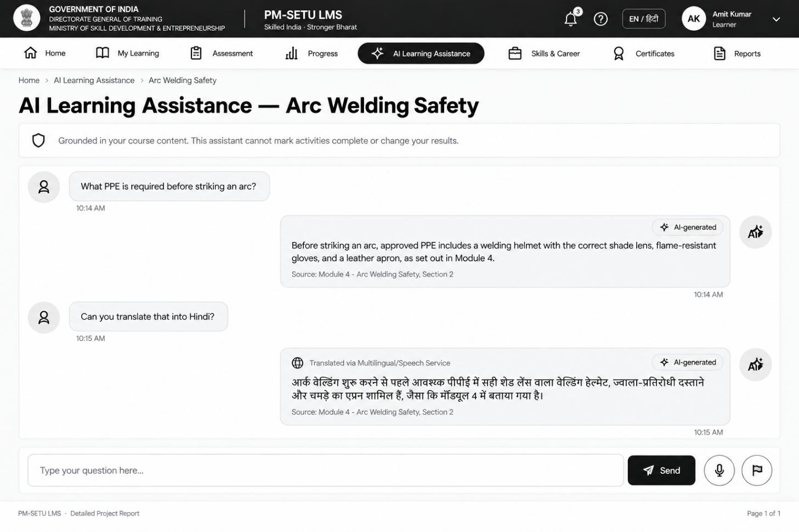Click the shield icon in the notice banner
This screenshot has width=799, height=532.
(x=38, y=140)
